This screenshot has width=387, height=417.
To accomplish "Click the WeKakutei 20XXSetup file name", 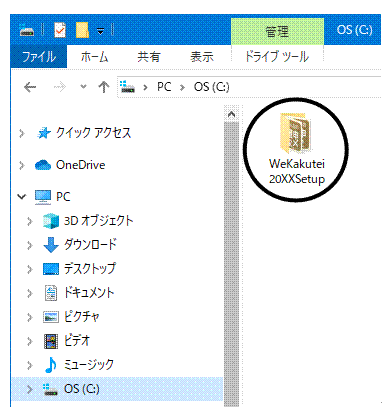I will tap(297, 172).
